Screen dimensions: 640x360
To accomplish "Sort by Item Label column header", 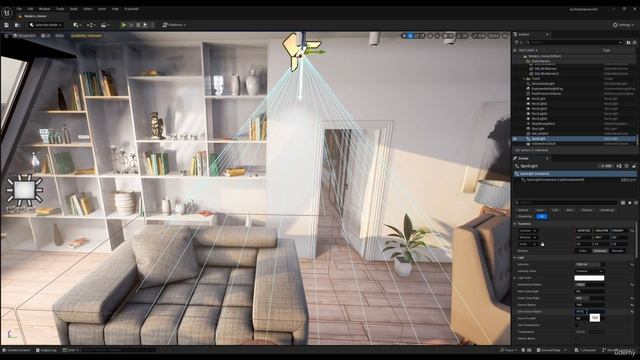I will pyautogui.click(x=528, y=50).
